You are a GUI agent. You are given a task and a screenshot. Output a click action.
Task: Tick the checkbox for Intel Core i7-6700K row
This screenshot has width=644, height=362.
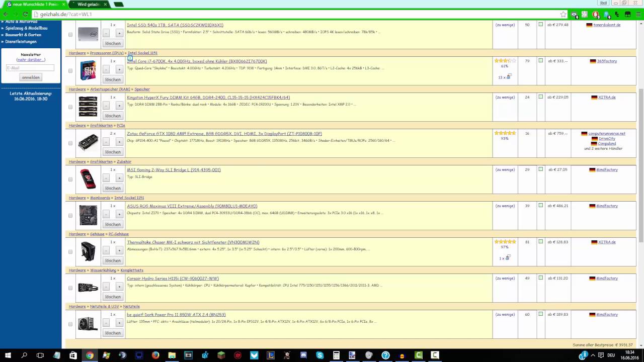tap(70, 71)
